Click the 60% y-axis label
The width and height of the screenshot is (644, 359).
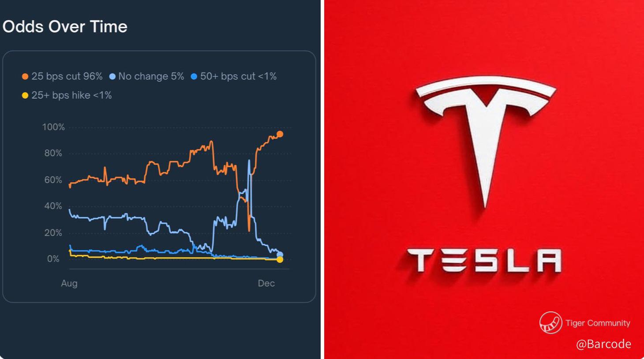(x=53, y=180)
